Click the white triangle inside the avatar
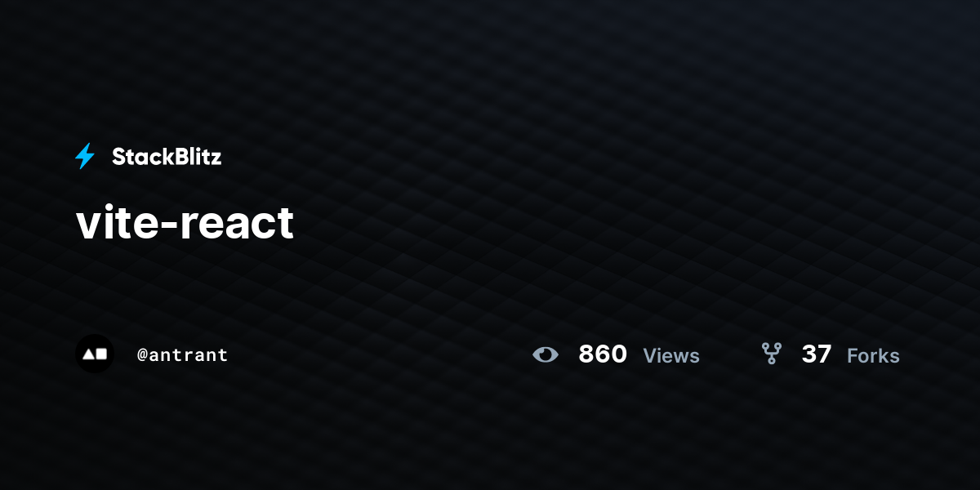 pos(89,354)
